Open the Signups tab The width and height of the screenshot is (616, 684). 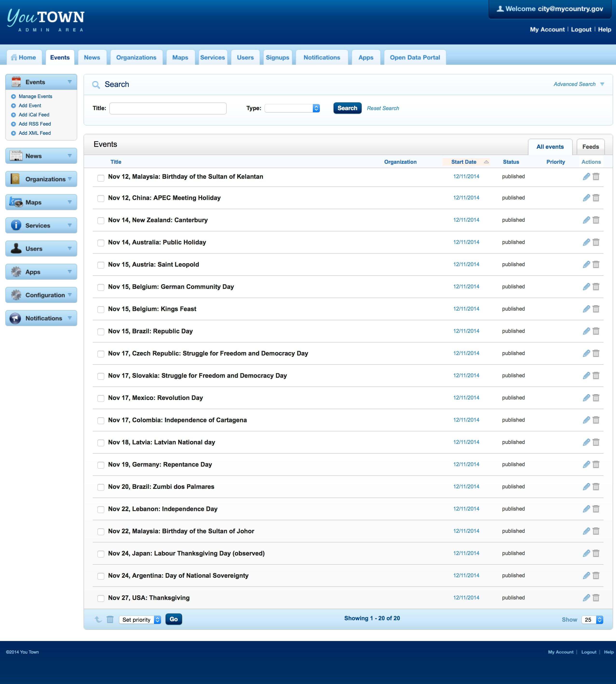pos(277,57)
